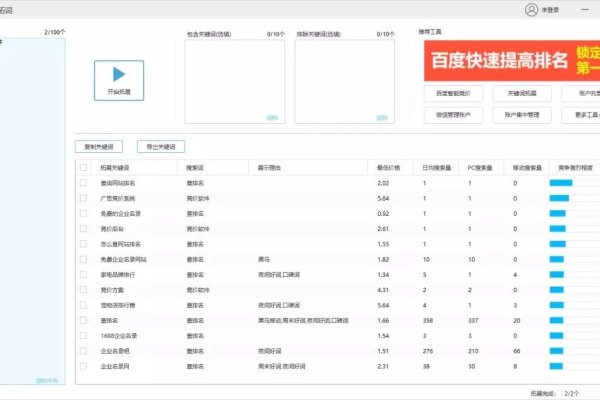Check the row priced 4.31
This screenshot has height=400, width=600.
[83, 290]
